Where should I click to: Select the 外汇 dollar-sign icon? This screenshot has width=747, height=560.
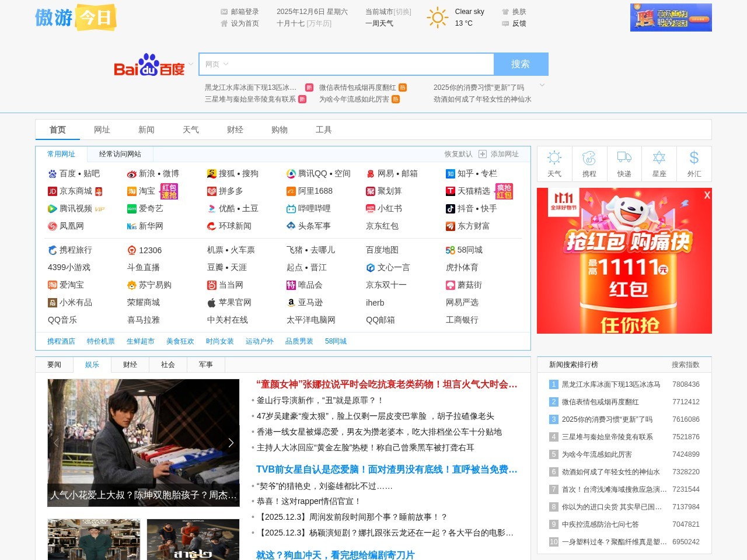(x=694, y=157)
